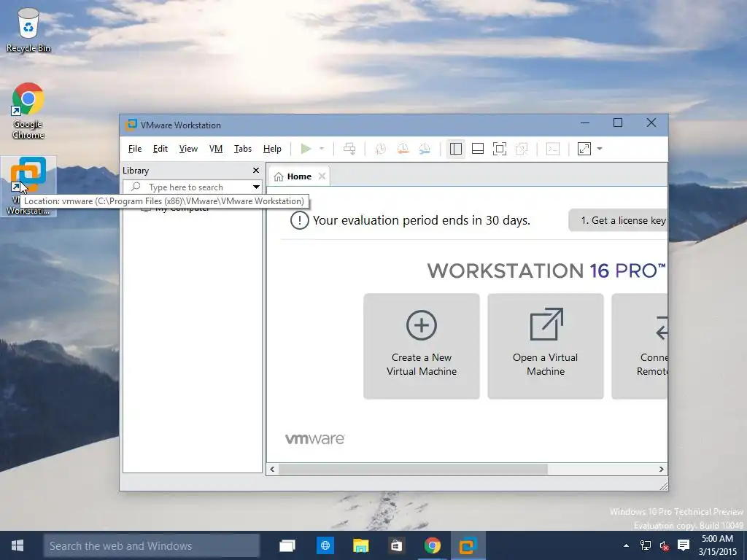Click the Home pane horizontal scrollbar thumb

click(x=413, y=469)
